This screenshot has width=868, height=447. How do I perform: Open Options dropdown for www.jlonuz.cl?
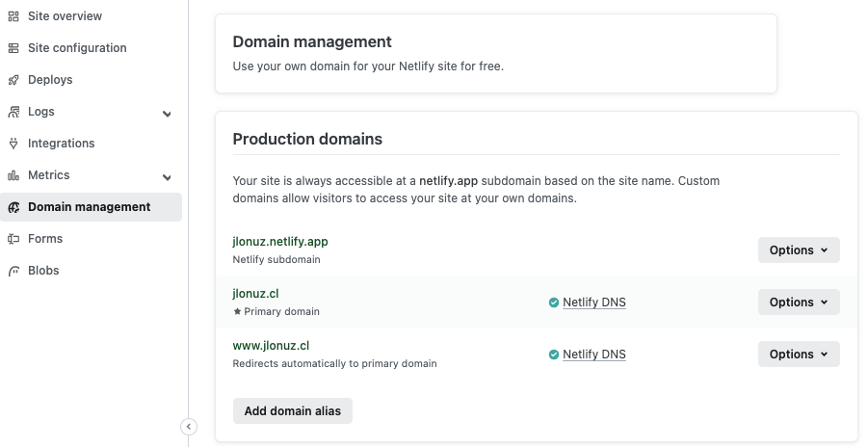tap(799, 355)
